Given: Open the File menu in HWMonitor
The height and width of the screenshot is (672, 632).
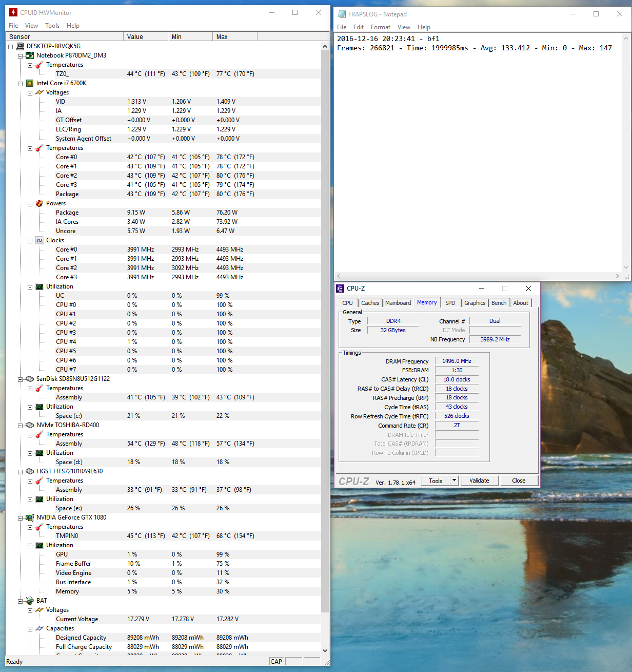Looking at the screenshot, I should (x=13, y=26).
